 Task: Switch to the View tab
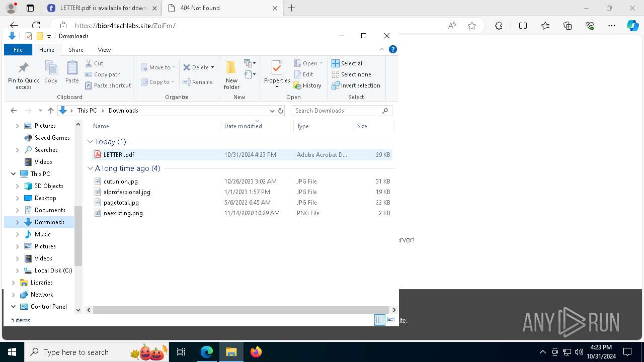pyautogui.click(x=104, y=50)
